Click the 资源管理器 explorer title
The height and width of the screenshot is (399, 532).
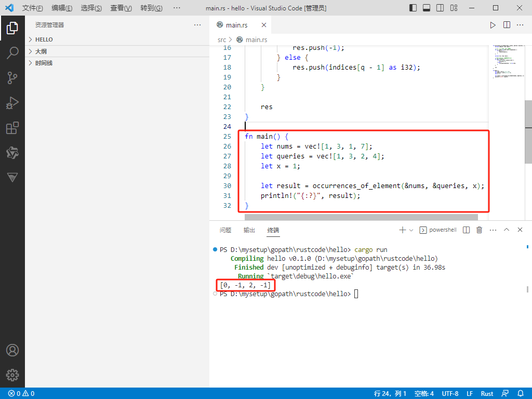(x=49, y=25)
